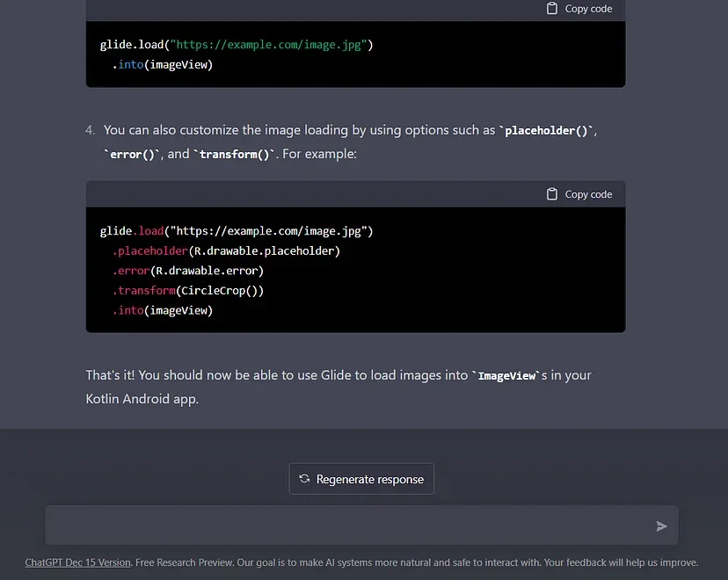Click the .transform(CircleCrop()) code line

click(188, 291)
